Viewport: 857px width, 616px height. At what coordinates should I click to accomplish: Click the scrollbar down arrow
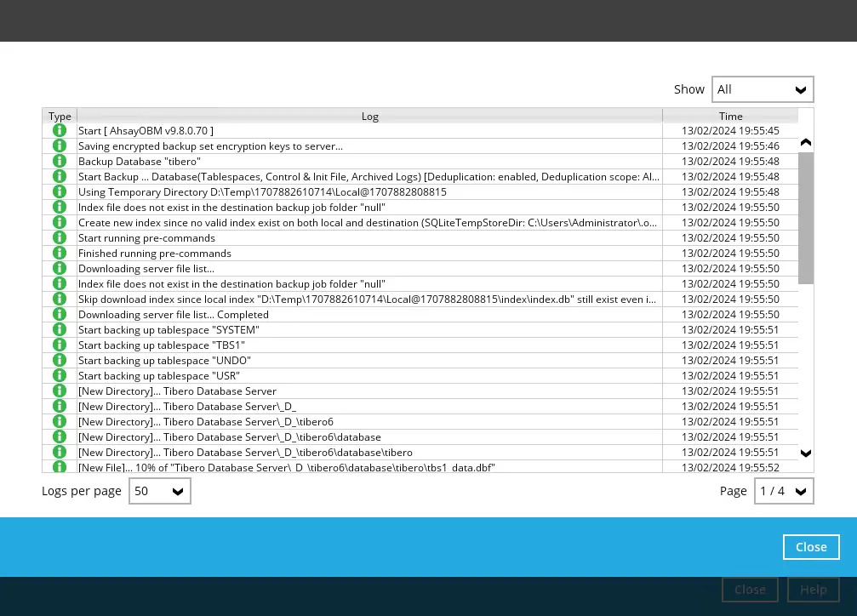(805, 453)
